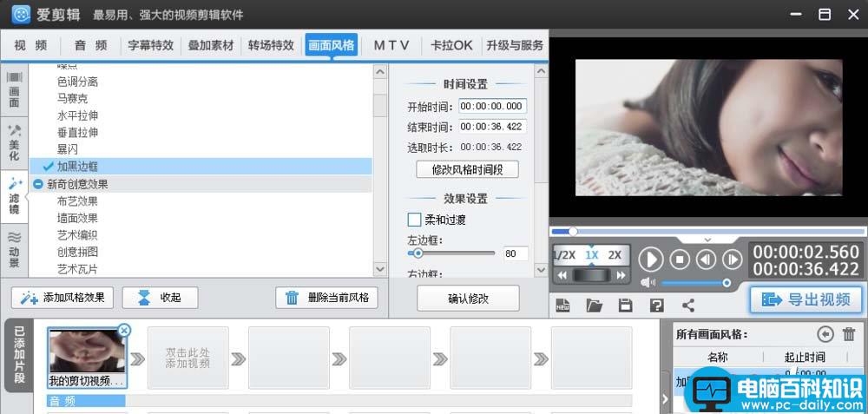
Task: Step forward one frame
Action: (x=732, y=259)
